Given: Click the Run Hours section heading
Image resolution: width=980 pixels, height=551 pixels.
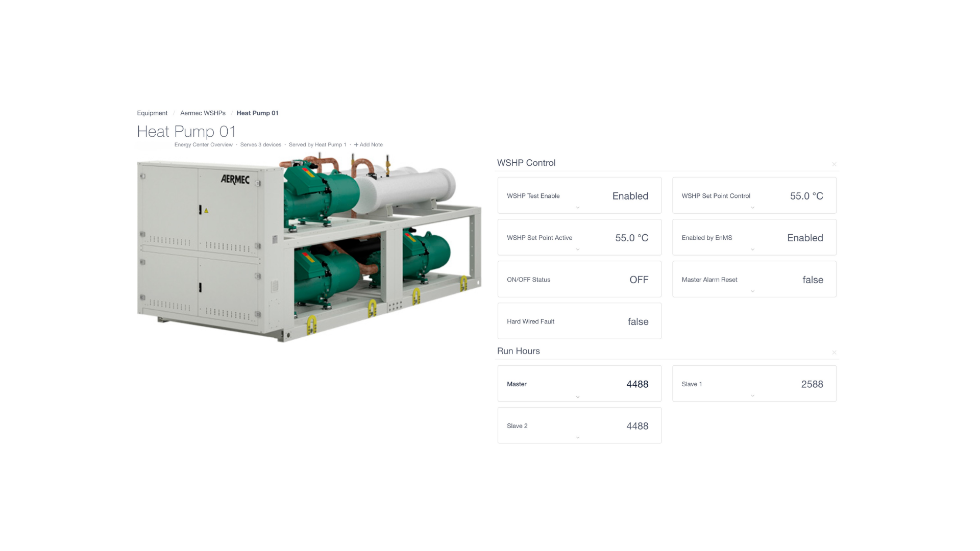Looking at the screenshot, I should tap(519, 351).
